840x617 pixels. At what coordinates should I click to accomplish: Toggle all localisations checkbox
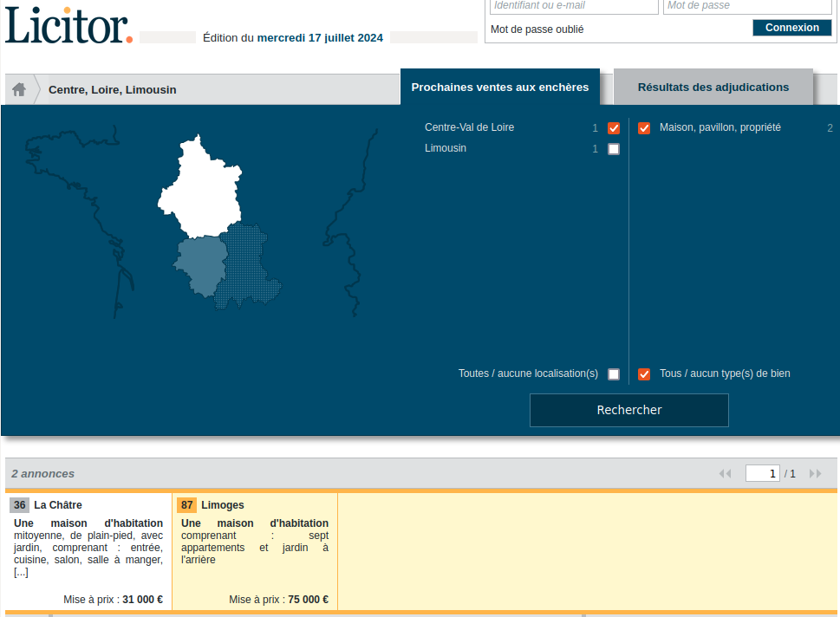(x=614, y=374)
